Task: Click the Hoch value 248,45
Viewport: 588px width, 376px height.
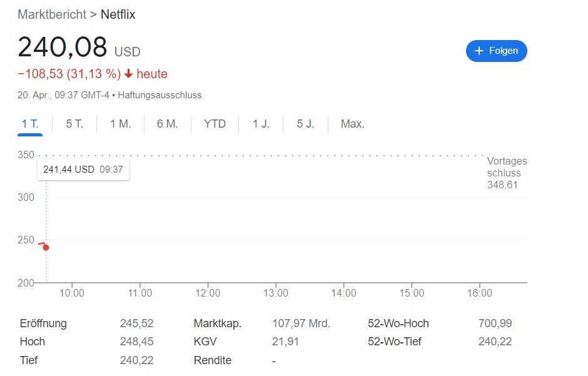Action: 136,342
